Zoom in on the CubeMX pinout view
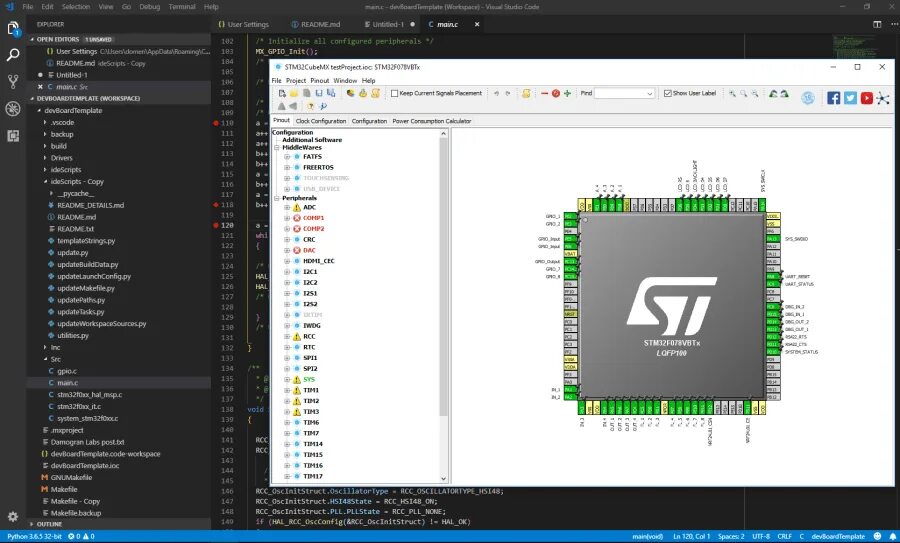This screenshot has width=900, height=543. (732, 93)
